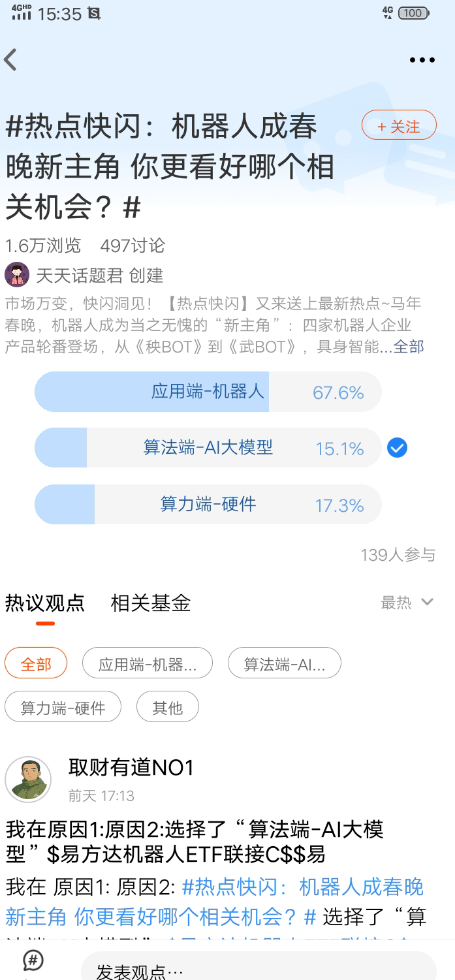Open the 最热 sort dropdown
Viewport: 455px width, 980px height.
pos(397,603)
